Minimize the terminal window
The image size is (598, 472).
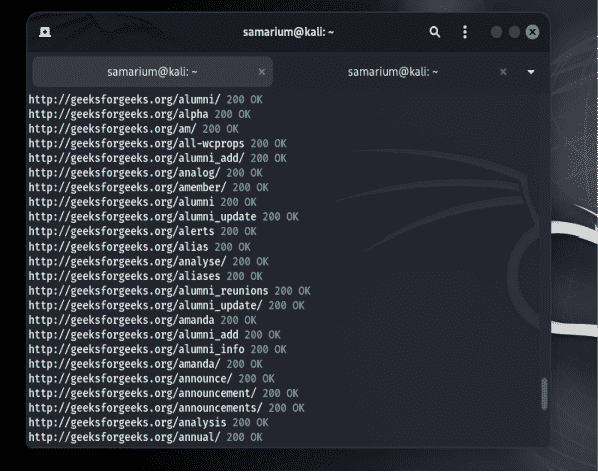[496, 32]
